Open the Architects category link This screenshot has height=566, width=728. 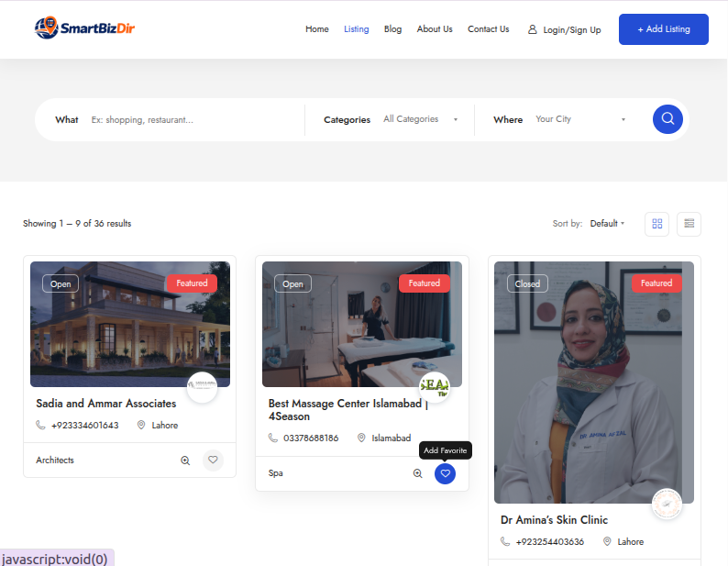pos(55,461)
